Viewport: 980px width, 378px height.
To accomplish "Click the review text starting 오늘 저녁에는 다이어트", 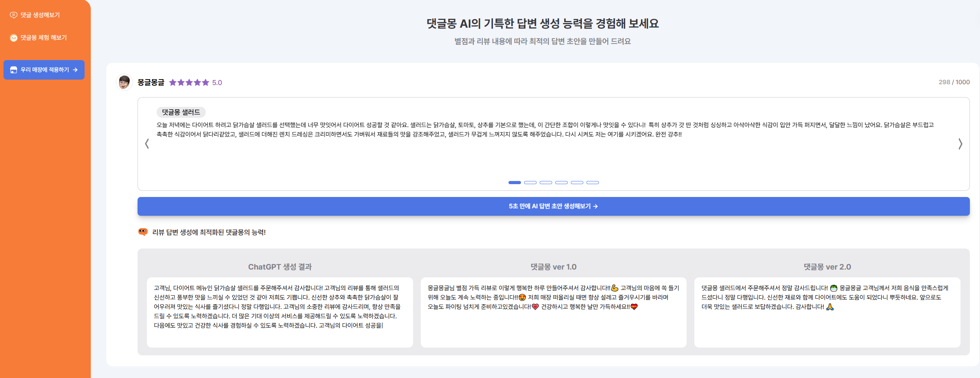I will [x=545, y=130].
